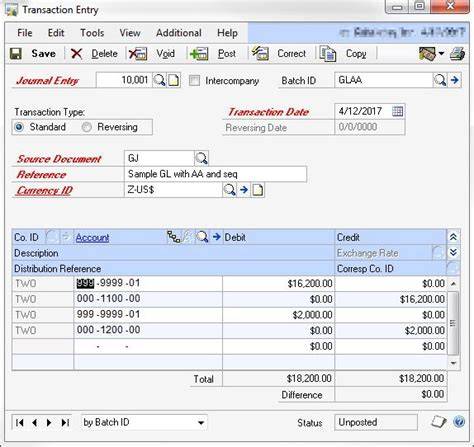Viewport: 474px width, 447px height.
Task: Click the Correct toolbar icon
Action: pyautogui.click(x=260, y=53)
